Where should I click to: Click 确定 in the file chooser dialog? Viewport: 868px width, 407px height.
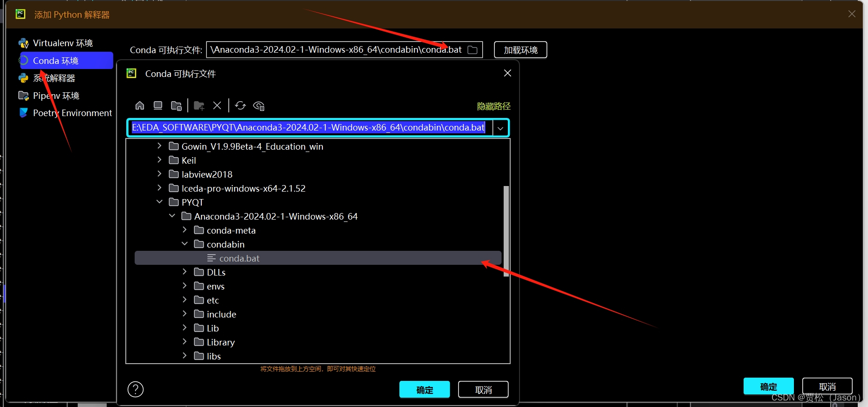tap(424, 389)
